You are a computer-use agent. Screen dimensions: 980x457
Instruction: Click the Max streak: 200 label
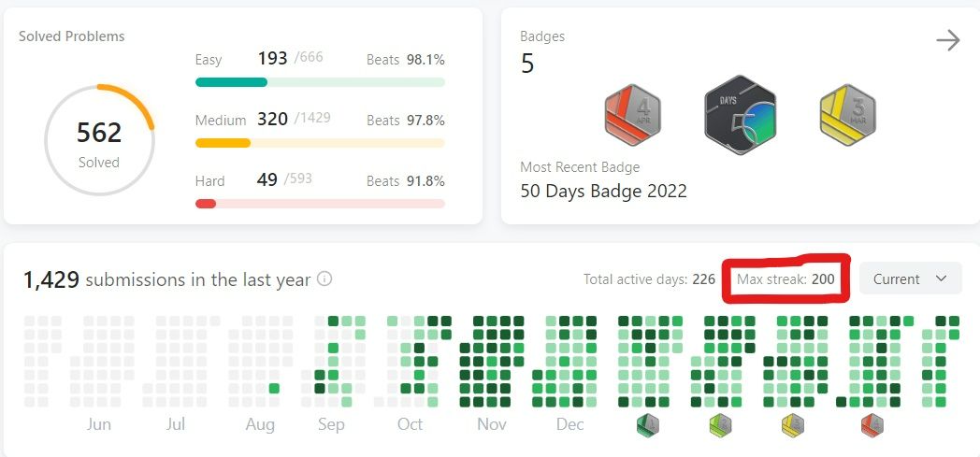point(785,278)
